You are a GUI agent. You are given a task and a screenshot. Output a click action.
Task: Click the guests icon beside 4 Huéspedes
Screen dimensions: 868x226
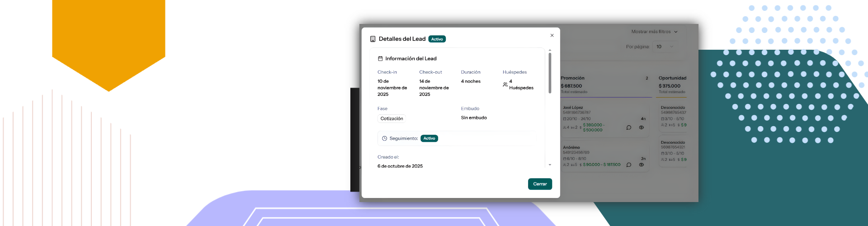pos(505,85)
